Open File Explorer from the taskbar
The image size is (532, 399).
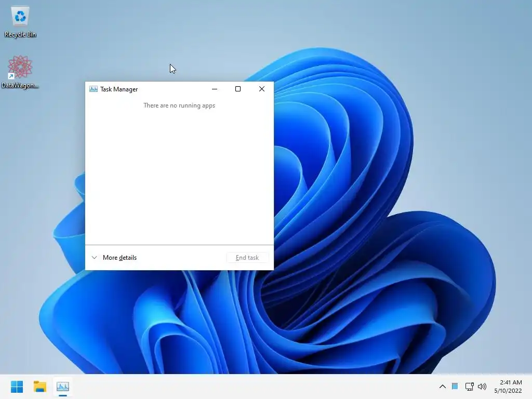click(39, 387)
